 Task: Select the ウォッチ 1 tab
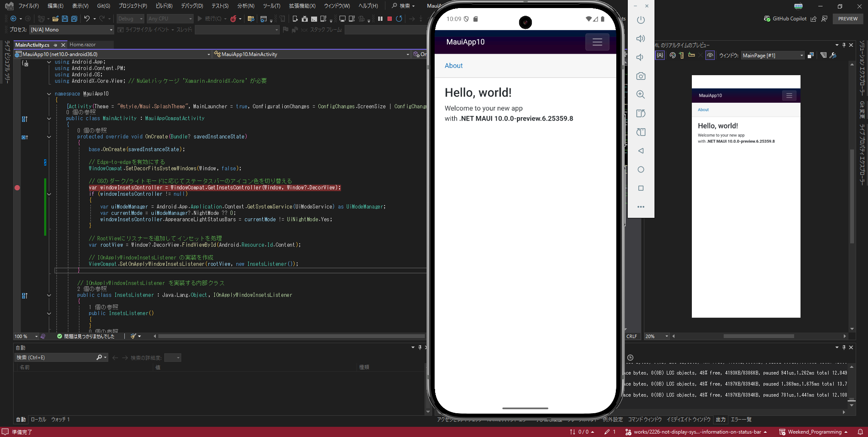tap(60, 419)
